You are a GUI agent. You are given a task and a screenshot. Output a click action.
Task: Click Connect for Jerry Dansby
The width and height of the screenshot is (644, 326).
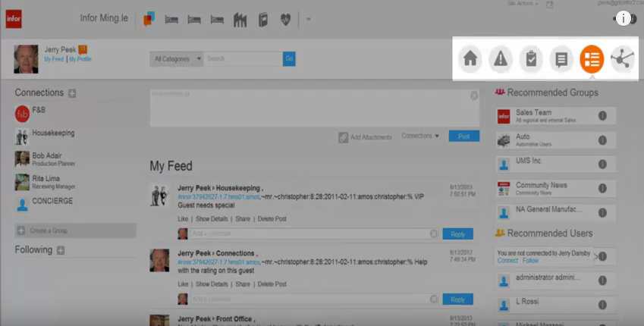point(507,260)
